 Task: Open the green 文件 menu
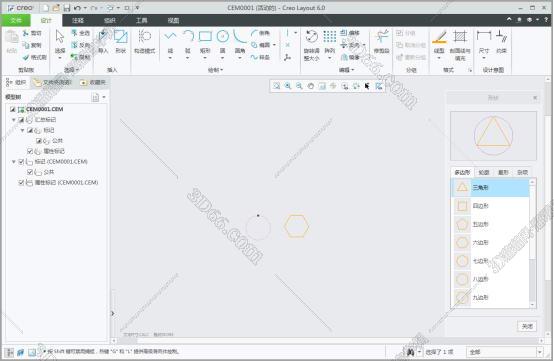[16, 20]
